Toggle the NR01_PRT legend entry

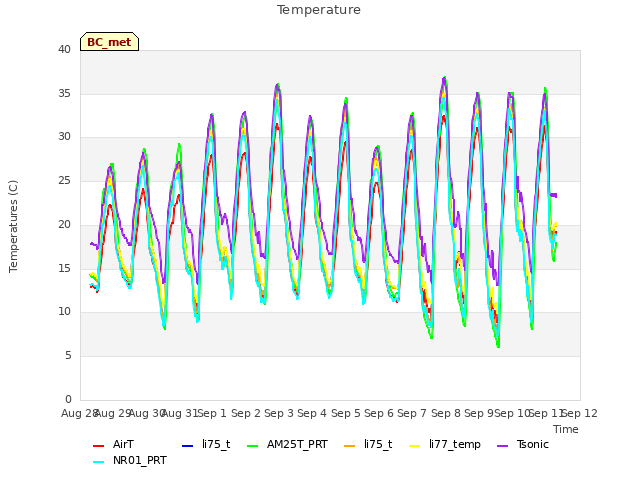(130, 461)
